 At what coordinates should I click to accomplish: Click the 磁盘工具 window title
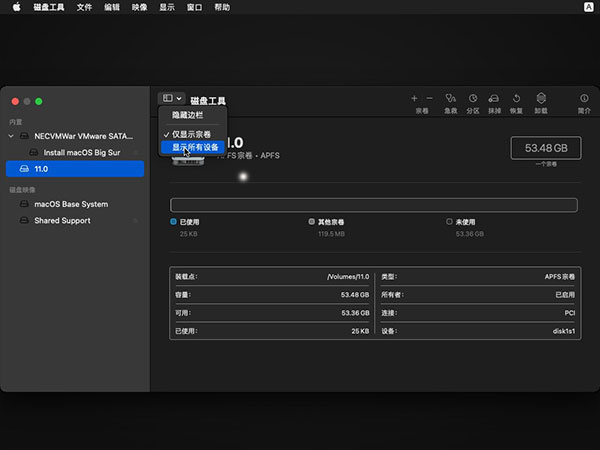pyautogui.click(x=208, y=101)
